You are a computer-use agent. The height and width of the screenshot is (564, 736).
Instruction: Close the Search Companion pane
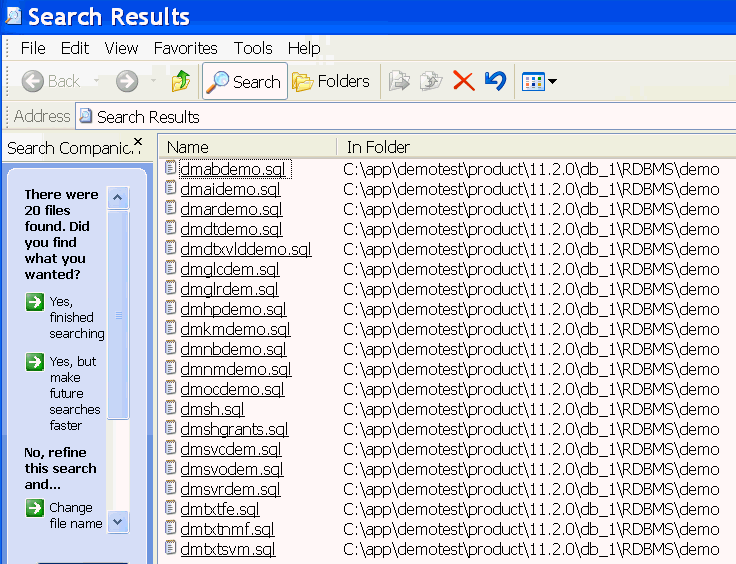pyautogui.click(x=138, y=142)
